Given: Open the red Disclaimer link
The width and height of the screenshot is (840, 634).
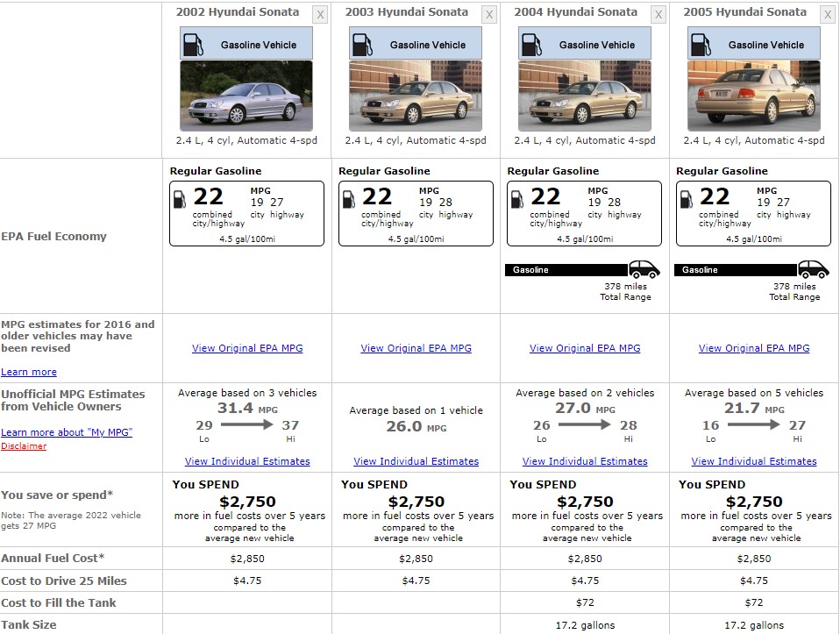Looking at the screenshot, I should tap(24, 445).
